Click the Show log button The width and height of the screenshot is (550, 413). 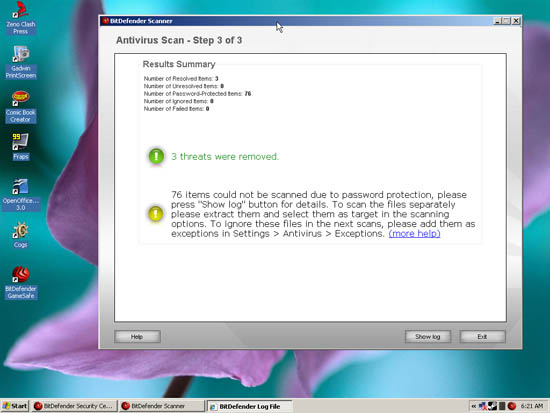click(428, 337)
